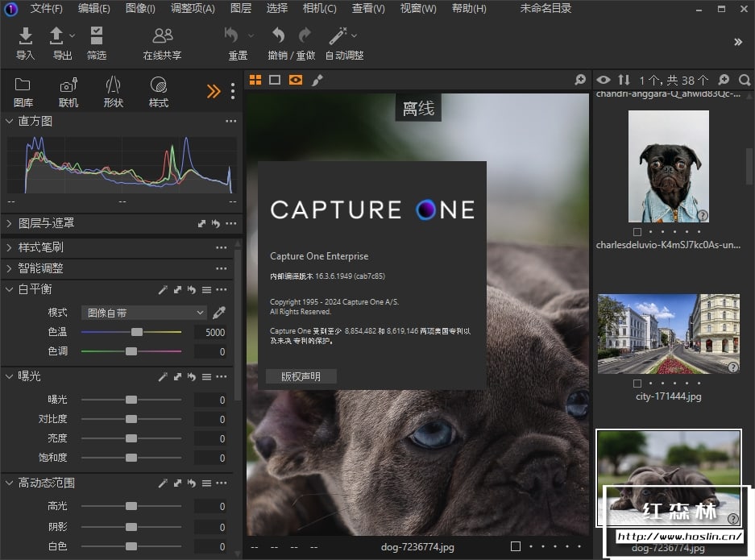Viewport: 755px width, 560px height.
Task: Open the white balance Mode (模式) dropdown
Action: point(143,313)
